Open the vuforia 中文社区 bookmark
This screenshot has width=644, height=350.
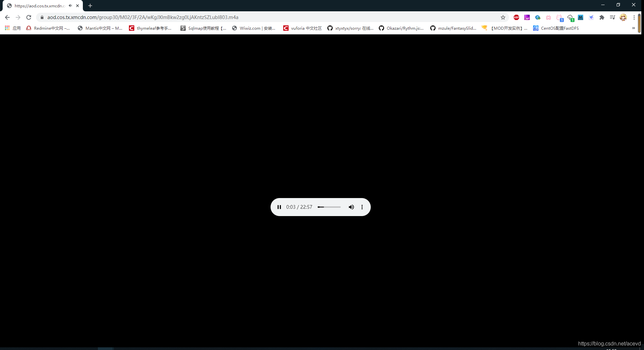tap(302, 28)
